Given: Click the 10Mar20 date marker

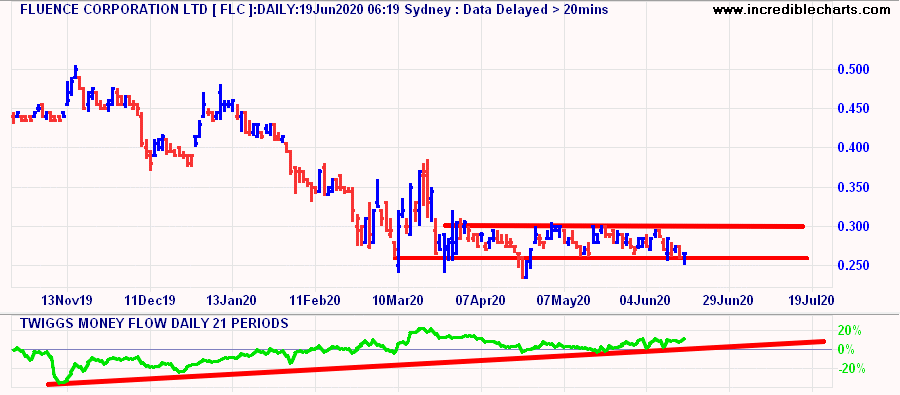Looking at the screenshot, I should point(398,300).
